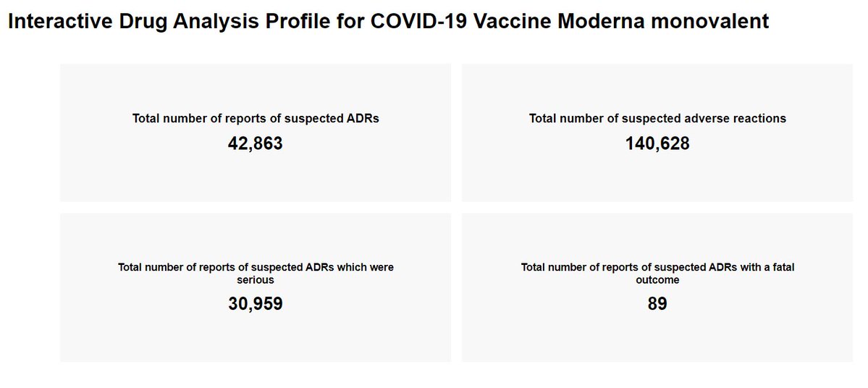
Task: Click the 30,959 serious reports figure
Action: coord(256,304)
